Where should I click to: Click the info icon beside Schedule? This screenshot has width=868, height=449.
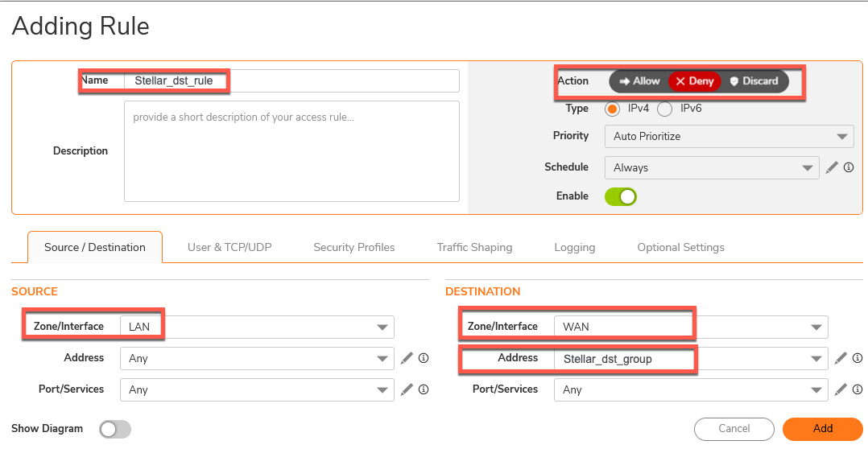tap(849, 167)
